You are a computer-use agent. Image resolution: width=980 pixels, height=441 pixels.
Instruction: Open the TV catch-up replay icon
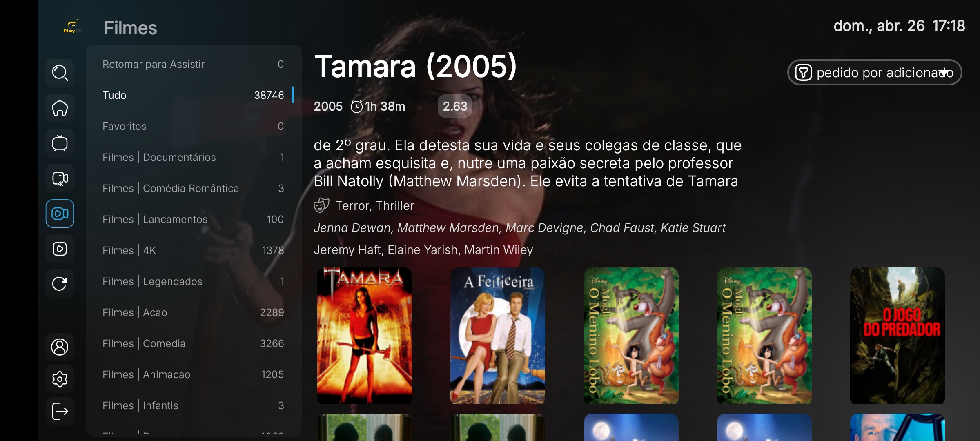tap(60, 178)
